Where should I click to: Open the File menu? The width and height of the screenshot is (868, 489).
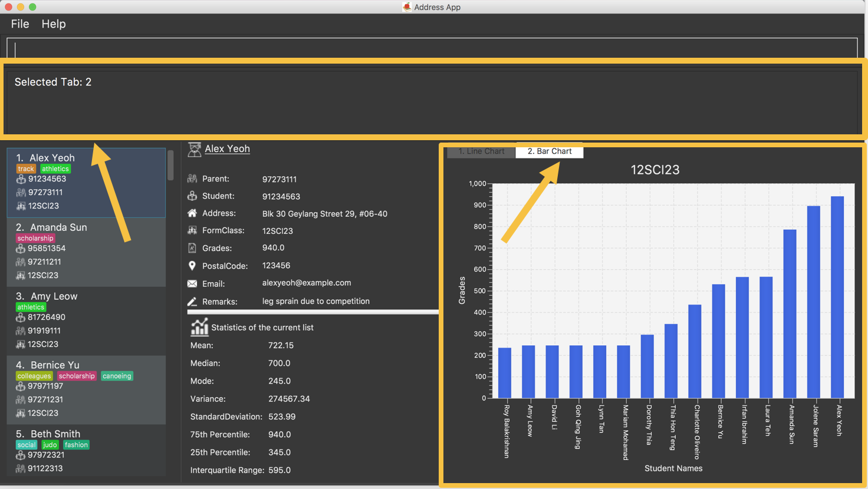(x=20, y=24)
